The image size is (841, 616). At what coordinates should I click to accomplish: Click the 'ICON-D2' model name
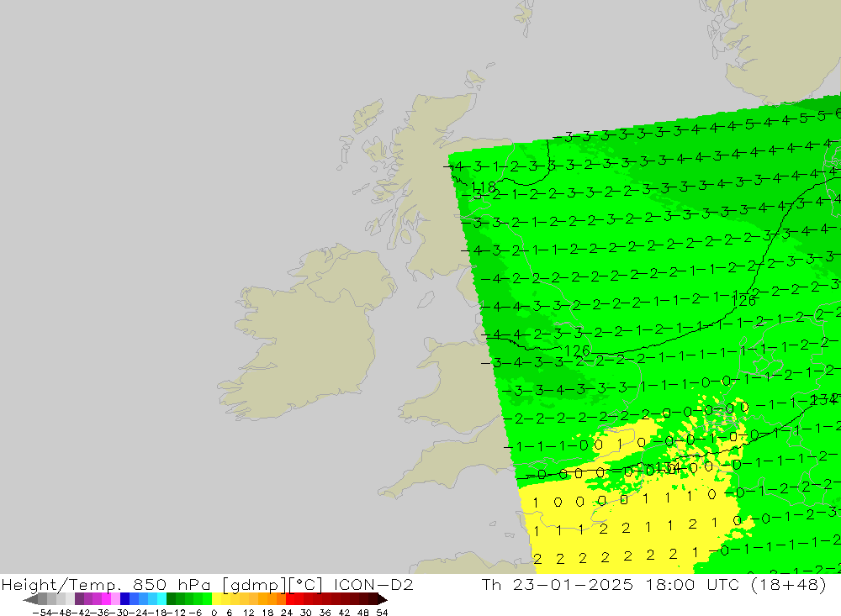tap(373, 584)
